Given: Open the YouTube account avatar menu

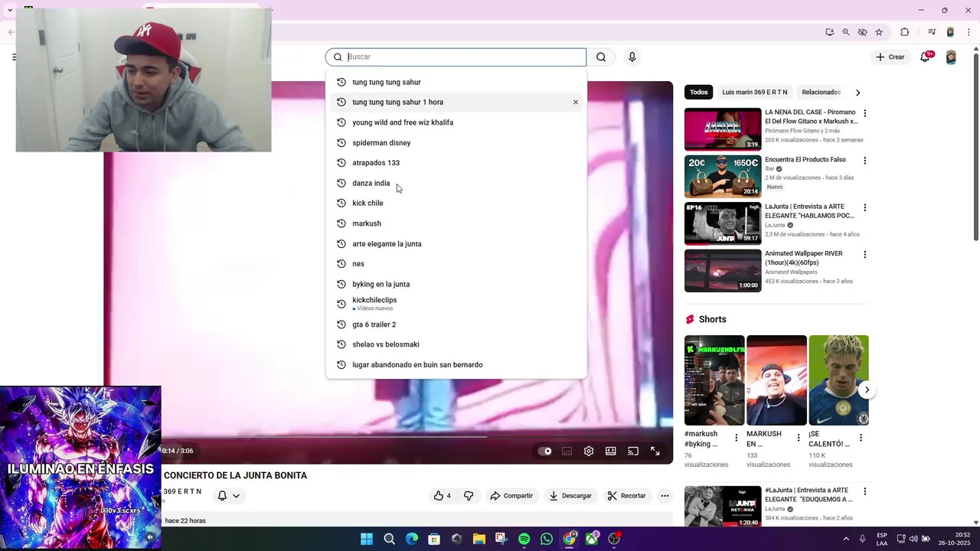Looking at the screenshot, I should [x=951, y=57].
